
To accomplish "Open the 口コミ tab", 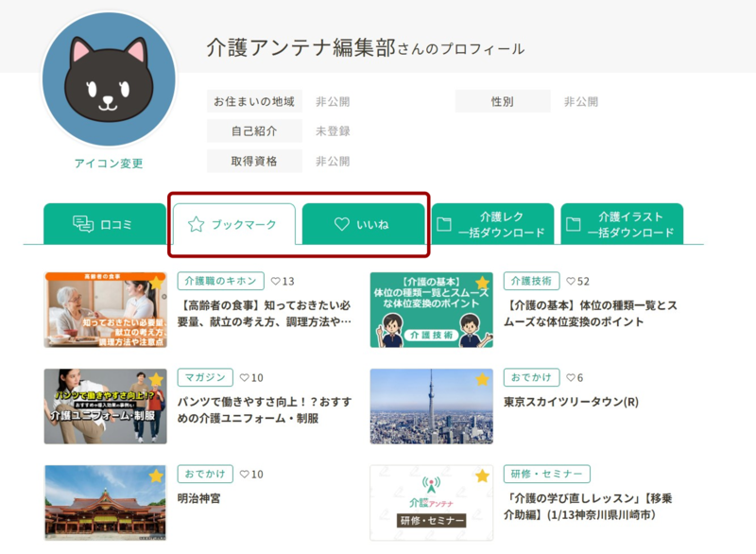I will (104, 224).
